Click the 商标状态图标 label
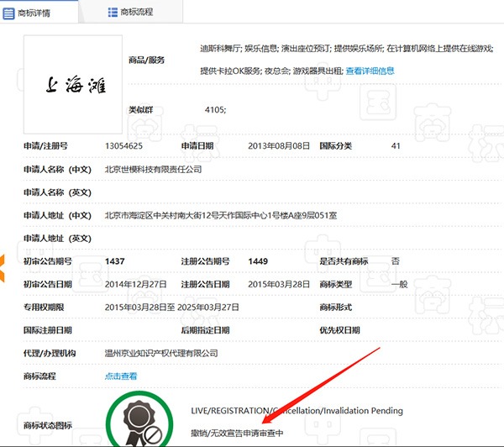 (48, 425)
